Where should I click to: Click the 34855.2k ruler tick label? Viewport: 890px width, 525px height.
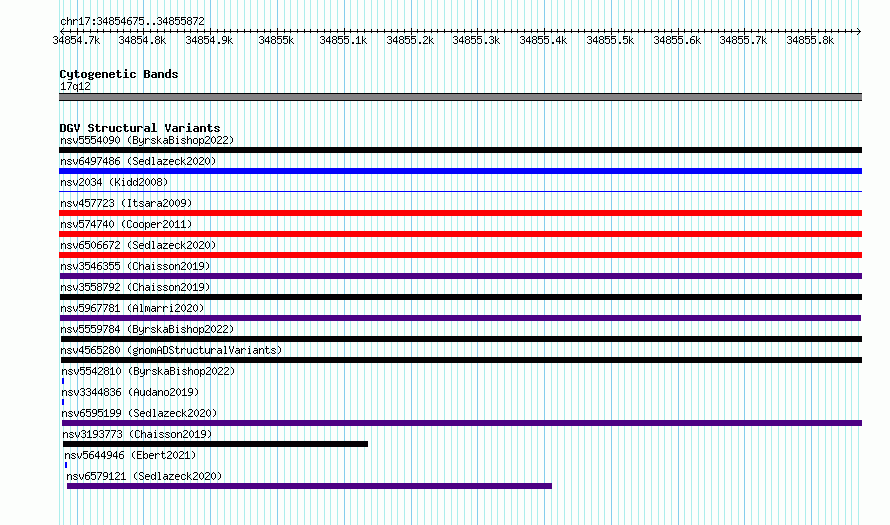point(410,40)
